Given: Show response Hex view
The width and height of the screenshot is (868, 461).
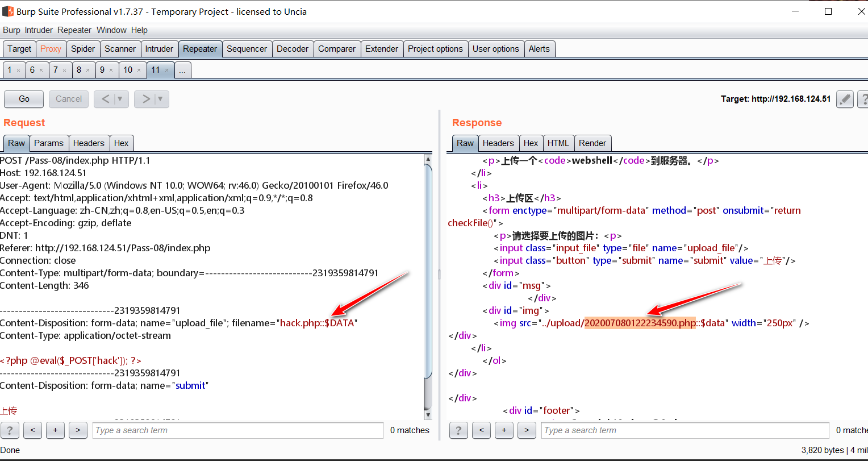Looking at the screenshot, I should coord(531,143).
